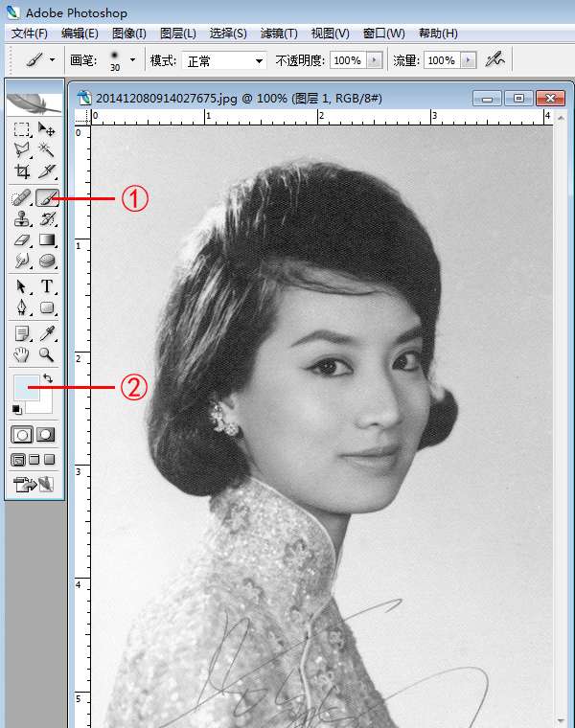575x728 pixels.
Task: Select the Crop tool
Action: (21, 172)
